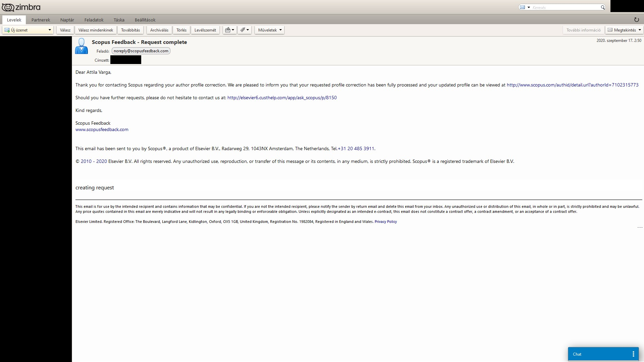Switch to the Partnerek tab
Screen dimensions: 644x362
click(41, 20)
